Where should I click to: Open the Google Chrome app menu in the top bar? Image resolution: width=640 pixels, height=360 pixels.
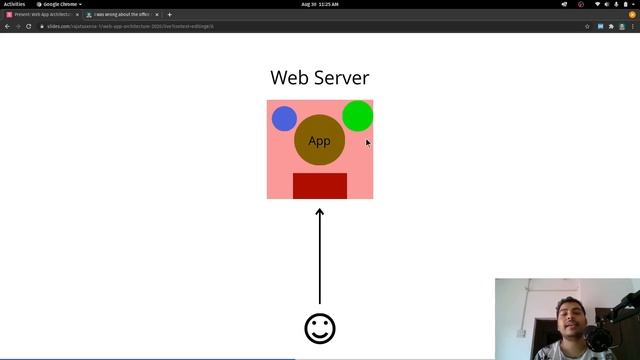click(59, 4)
